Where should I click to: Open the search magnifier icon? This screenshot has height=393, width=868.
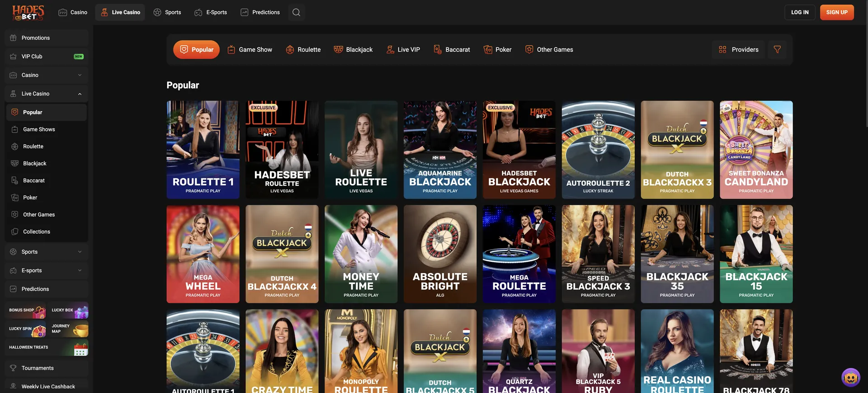click(x=296, y=12)
